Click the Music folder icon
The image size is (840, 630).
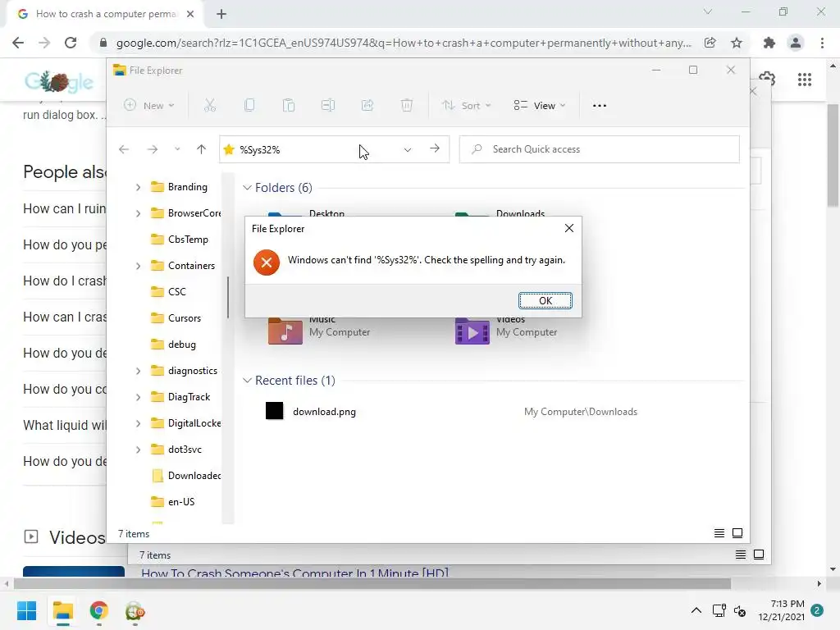tap(285, 331)
